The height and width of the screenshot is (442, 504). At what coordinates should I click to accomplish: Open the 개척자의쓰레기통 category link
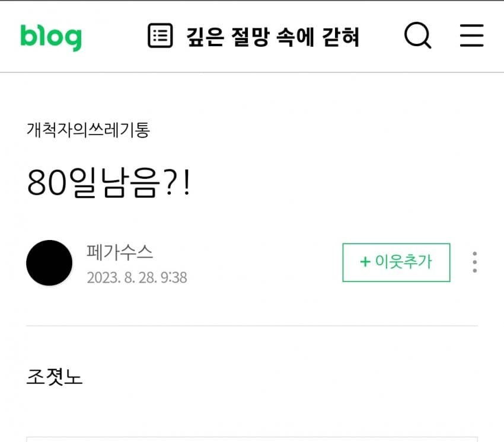click(x=88, y=130)
